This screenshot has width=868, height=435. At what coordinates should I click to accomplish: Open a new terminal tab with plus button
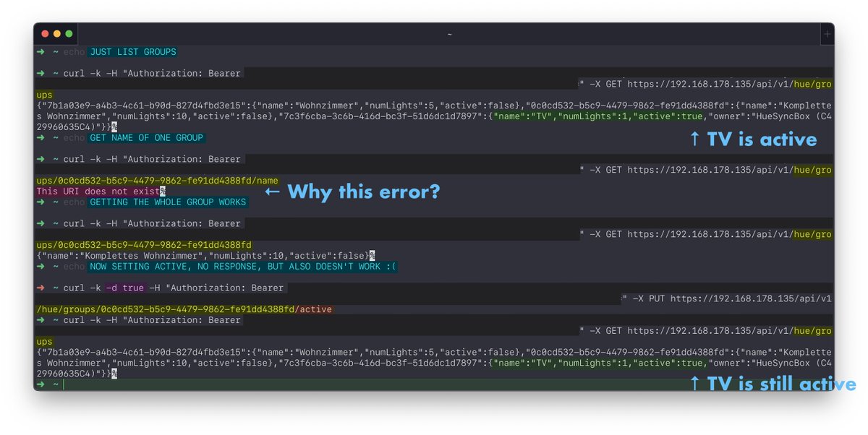click(827, 34)
